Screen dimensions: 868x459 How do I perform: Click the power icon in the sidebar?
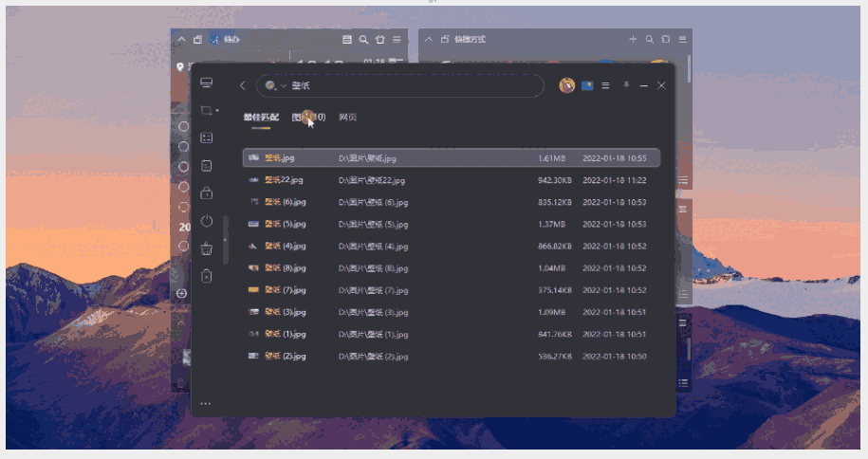pyautogui.click(x=207, y=221)
